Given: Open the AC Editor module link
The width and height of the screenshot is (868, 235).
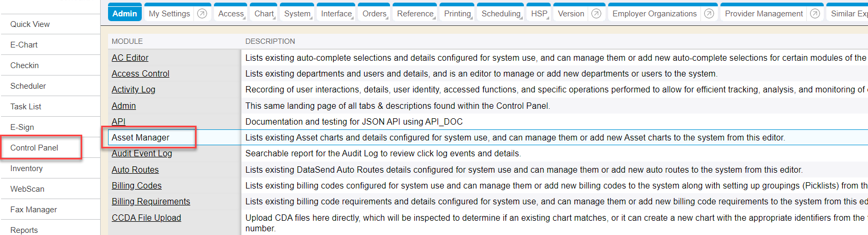Looking at the screenshot, I should click(x=130, y=58).
